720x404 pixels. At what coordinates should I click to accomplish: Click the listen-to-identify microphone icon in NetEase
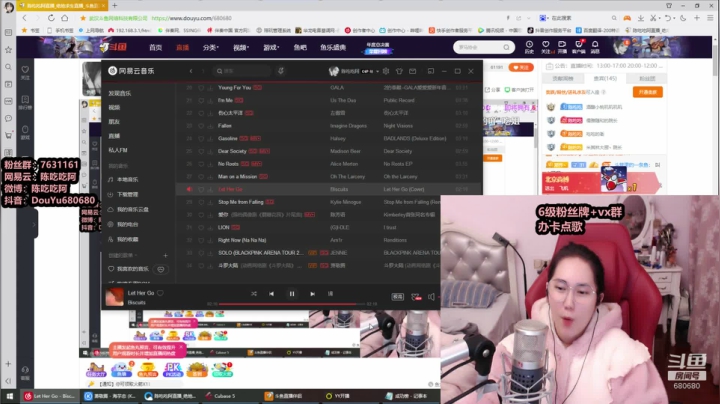pos(281,71)
